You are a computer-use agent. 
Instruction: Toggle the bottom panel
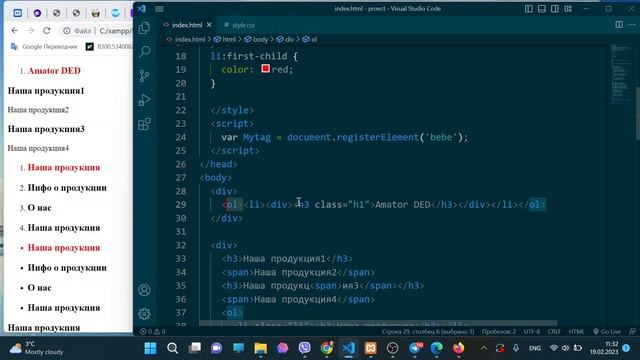[x=542, y=9]
